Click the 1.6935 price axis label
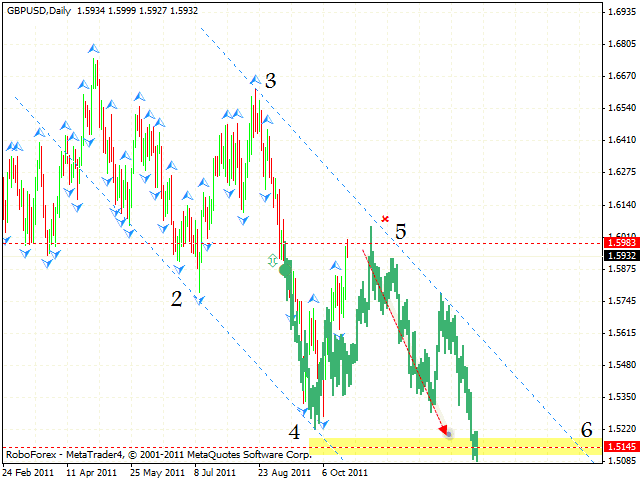Image resolution: width=640 pixels, height=480 pixels. pos(622,12)
